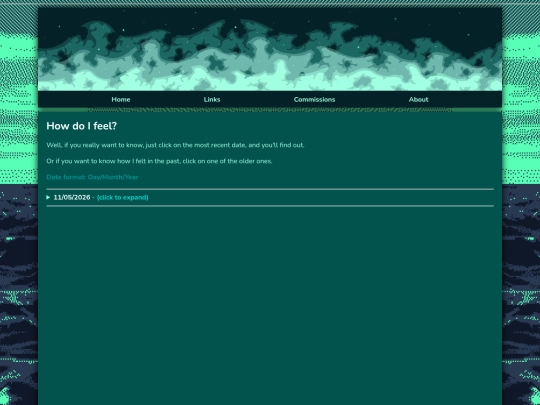Open the Home navigation link
The height and width of the screenshot is (405, 540).
tap(121, 100)
